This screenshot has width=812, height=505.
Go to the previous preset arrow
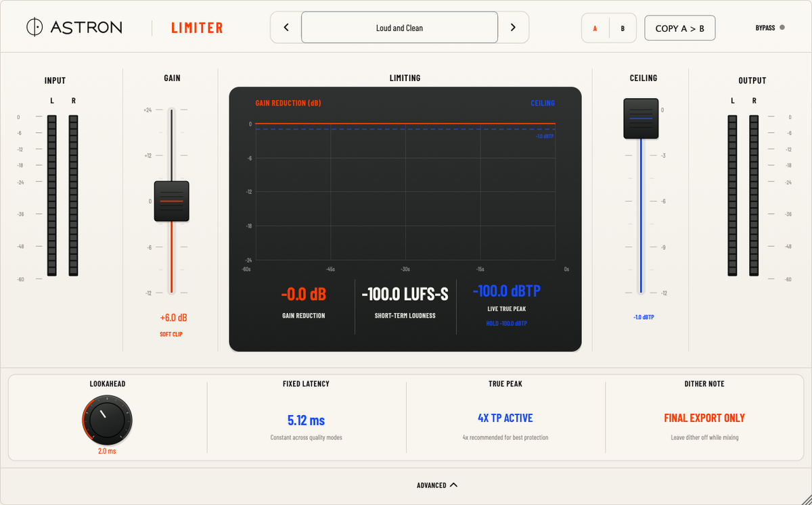tap(286, 28)
